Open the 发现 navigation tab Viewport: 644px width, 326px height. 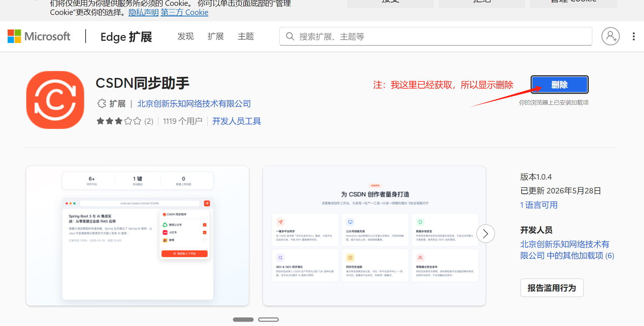point(185,36)
